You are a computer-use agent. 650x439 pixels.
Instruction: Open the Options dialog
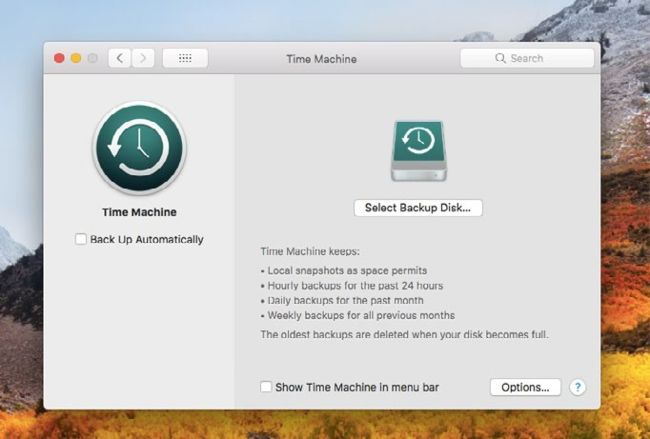click(525, 387)
